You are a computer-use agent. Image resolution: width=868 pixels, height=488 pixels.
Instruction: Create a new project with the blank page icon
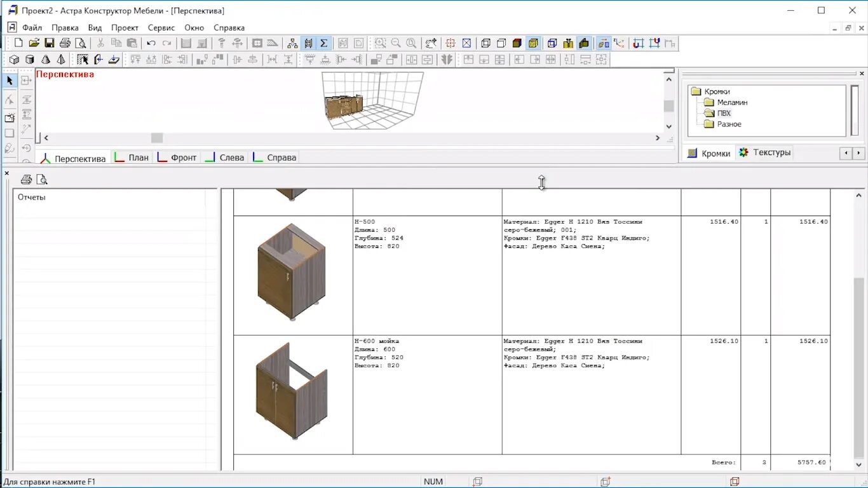pyautogui.click(x=18, y=43)
